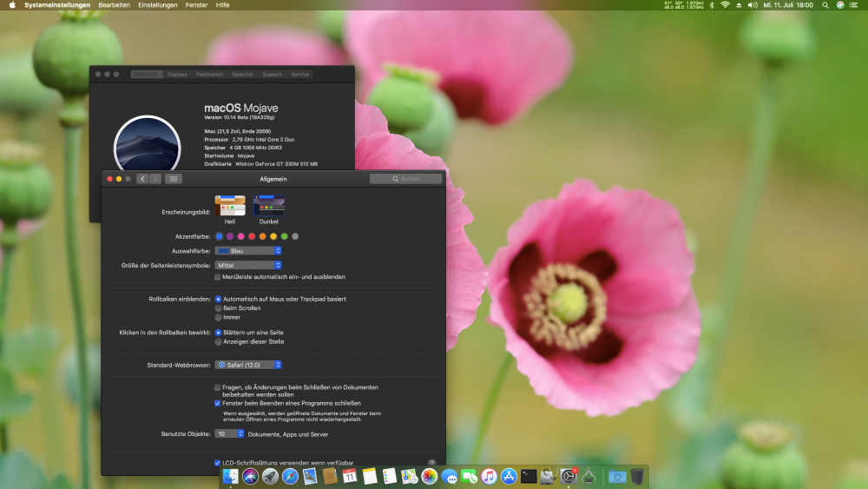Viewport: 868px width, 489px height.
Task: Open Größe der Seitenleistensymbole Mittel dropdown
Action: [248, 265]
